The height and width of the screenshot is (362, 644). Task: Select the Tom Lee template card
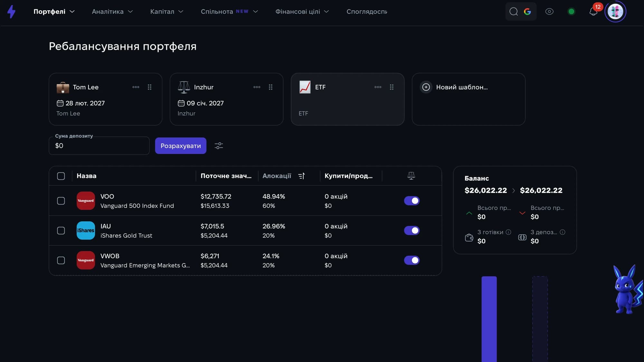pyautogui.click(x=105, y=99)
